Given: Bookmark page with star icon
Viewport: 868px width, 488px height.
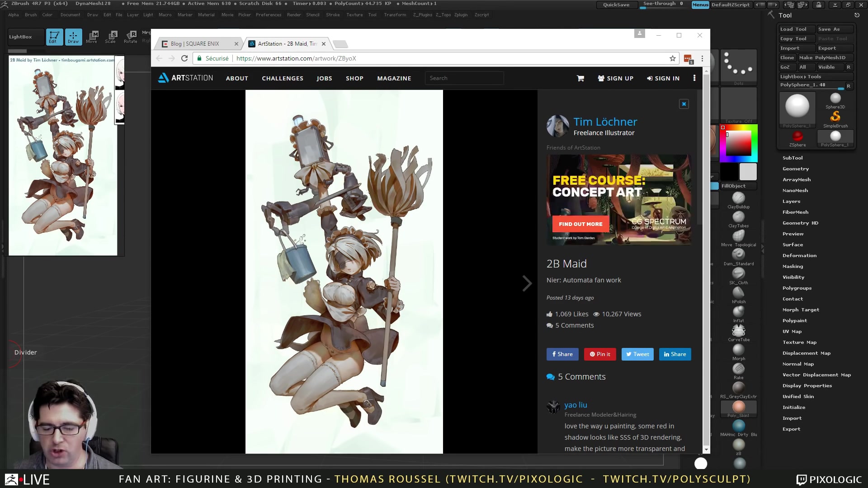Looking at the screenshot, I should tap(673, 58).
